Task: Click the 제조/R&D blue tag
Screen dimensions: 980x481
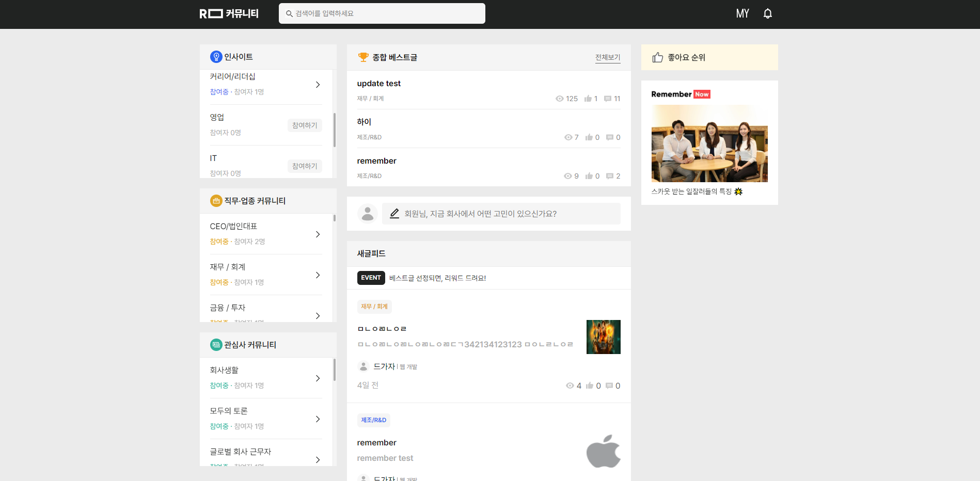Action: (x=373, y=420)
